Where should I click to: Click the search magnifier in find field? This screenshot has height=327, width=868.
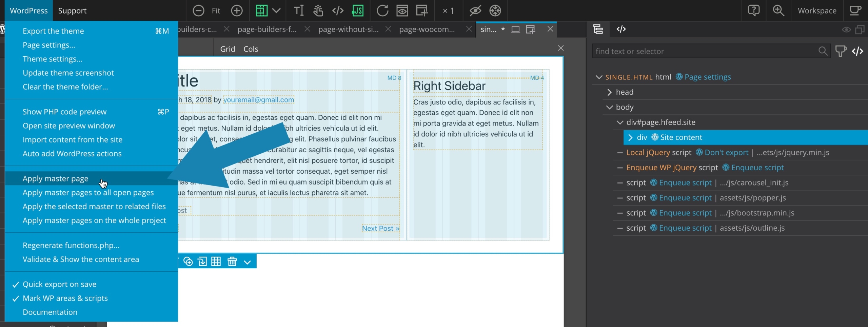[x=823, y=51]
